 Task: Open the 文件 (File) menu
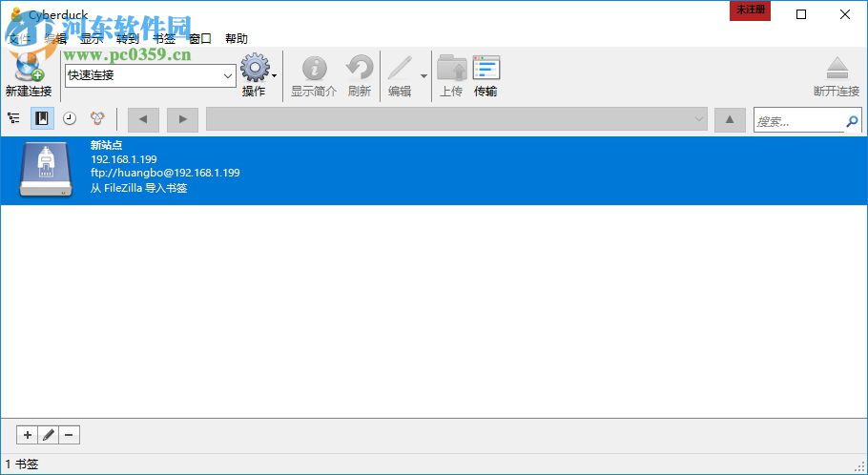tap(20, 39)
